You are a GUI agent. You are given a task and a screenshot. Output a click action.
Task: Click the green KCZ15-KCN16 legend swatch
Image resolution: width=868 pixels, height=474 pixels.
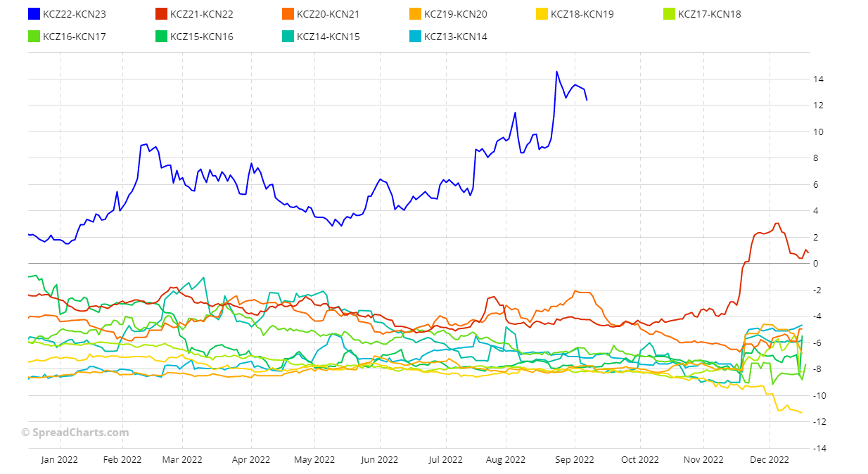(x=161, y=37)
